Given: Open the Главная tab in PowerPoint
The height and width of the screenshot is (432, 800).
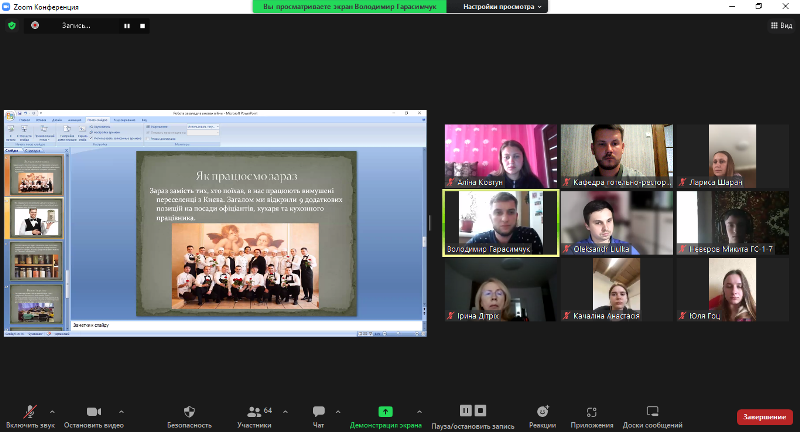Looking at the screenshot, I should (x=24, y=120).
